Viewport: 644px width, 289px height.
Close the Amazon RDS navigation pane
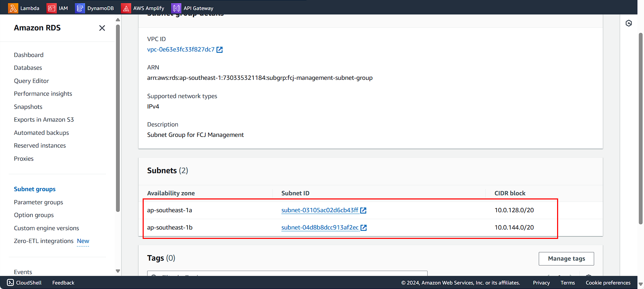[x=102, y=28]
